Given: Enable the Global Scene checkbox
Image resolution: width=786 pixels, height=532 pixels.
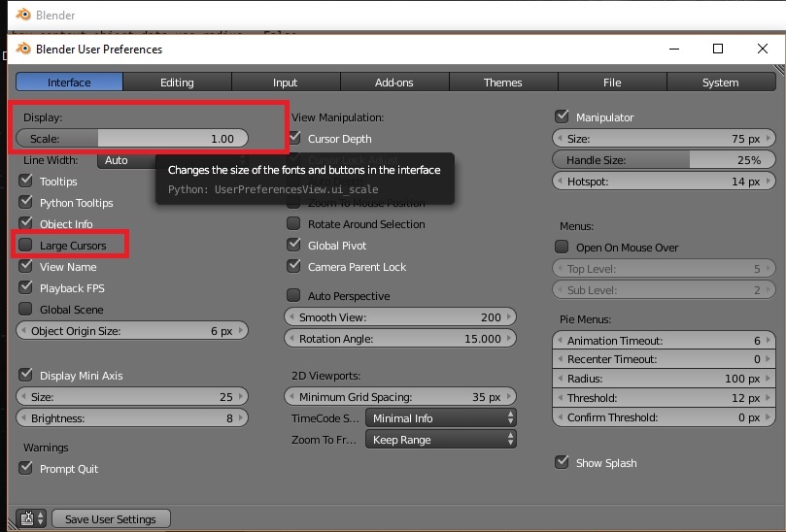Looking at the screenshot, I should [x=25, y=309].
